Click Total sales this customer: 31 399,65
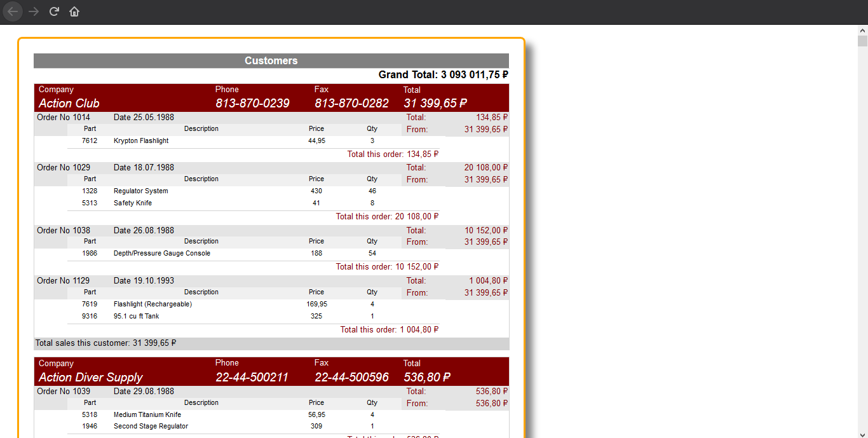Image resolution: width=868 pixels, height=438 pixels. point(105,343)
